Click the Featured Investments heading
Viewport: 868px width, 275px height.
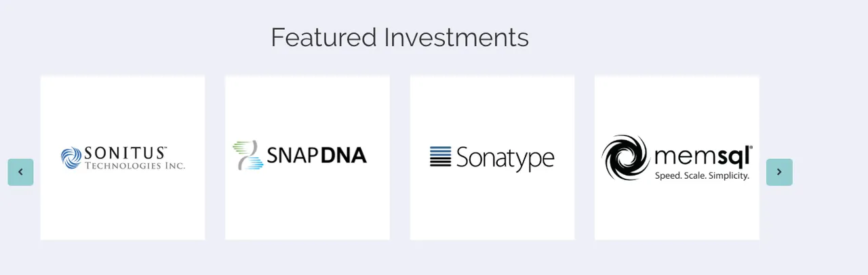[x=400, y=37]
